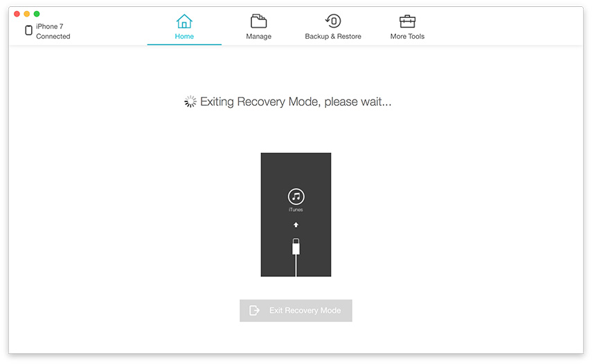
Task: Go to the More Tools tab label
Action: pyautogui.click(x=407, y=36)
